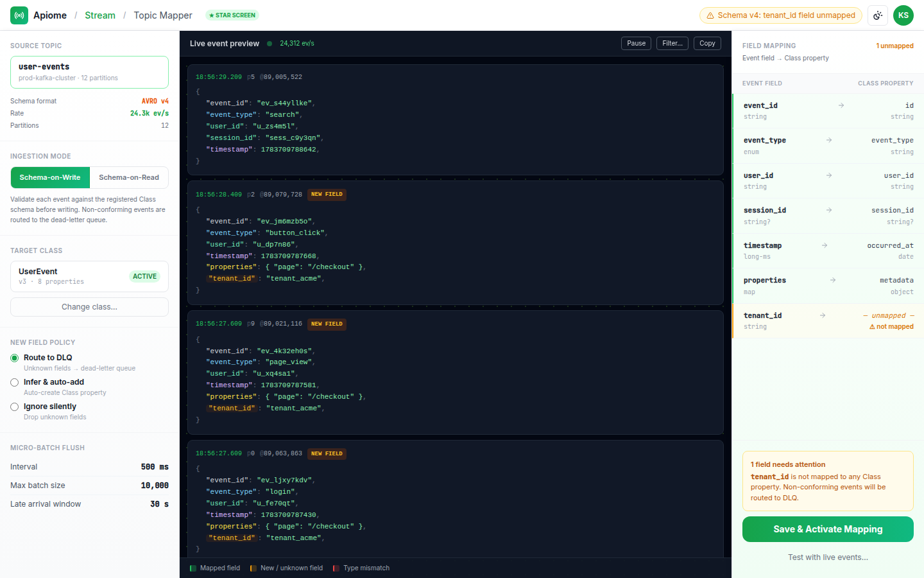Pause the live event preview
This screenshot has width=924, height=578.
637,43
